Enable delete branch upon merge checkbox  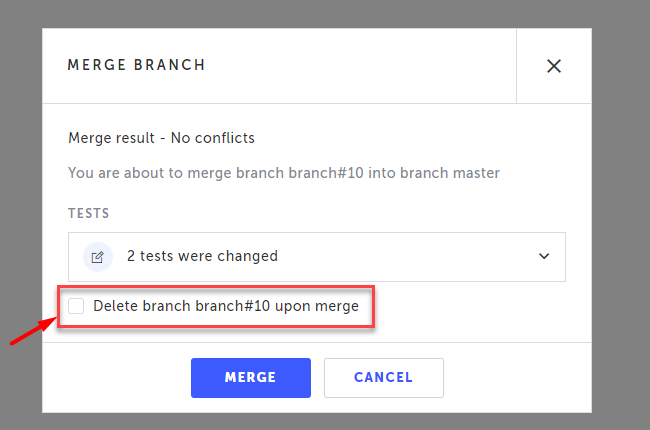click(76, 306)
